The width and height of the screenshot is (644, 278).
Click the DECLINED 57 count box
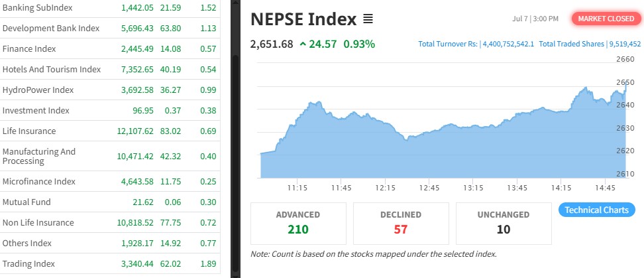(x=401, y=224)
